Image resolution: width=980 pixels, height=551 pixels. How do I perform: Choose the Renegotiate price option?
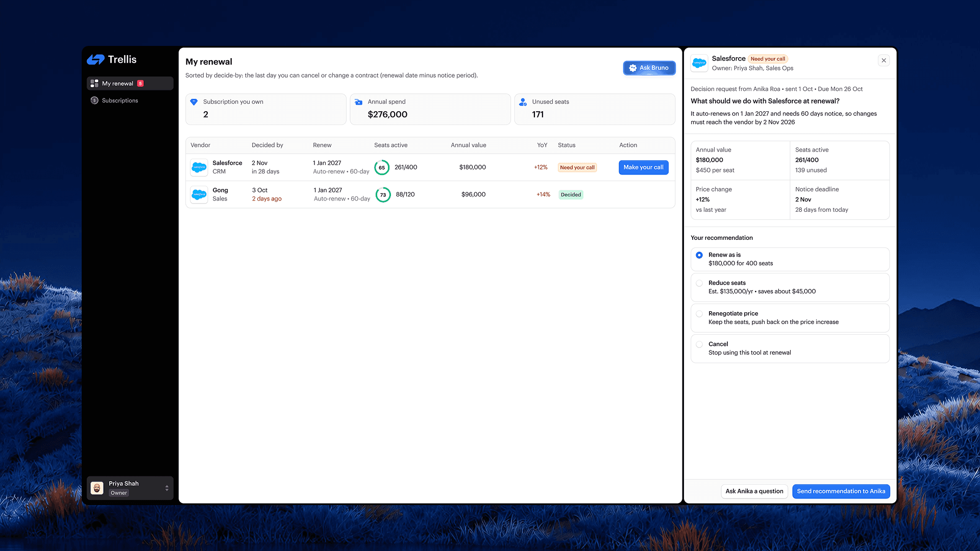coord(790,318)
